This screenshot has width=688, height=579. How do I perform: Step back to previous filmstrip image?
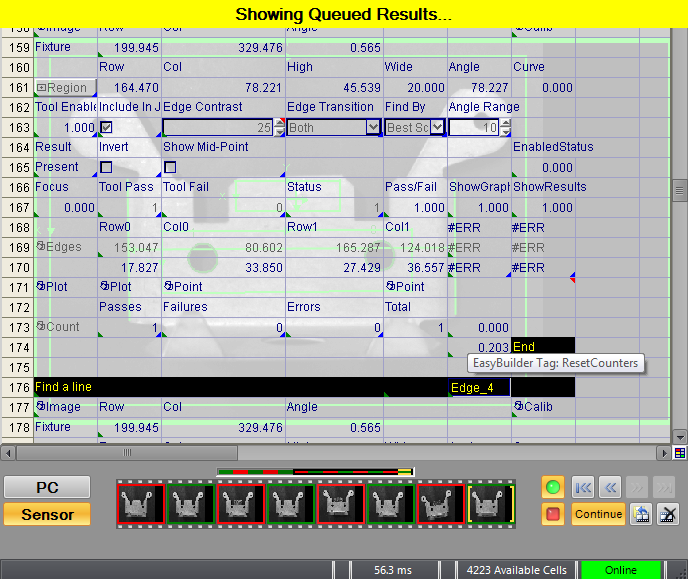[x=610, y=488]
